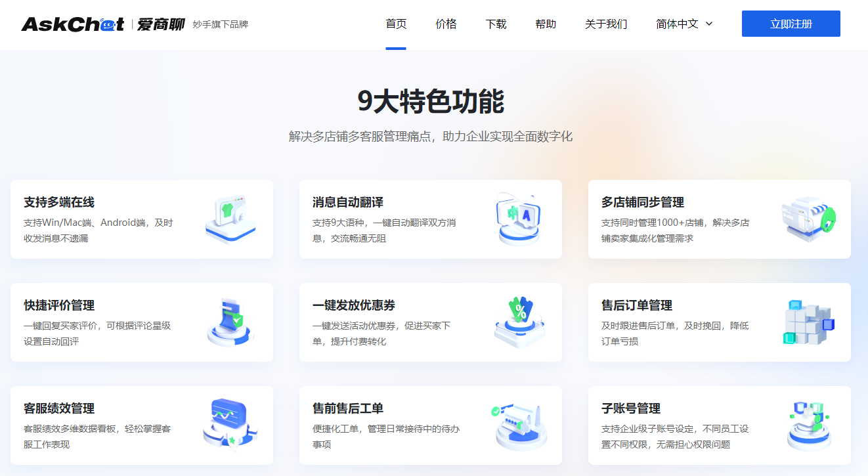Go to the 首页 tab
This screenshot has height=476, width=868.
pos(396,24)
